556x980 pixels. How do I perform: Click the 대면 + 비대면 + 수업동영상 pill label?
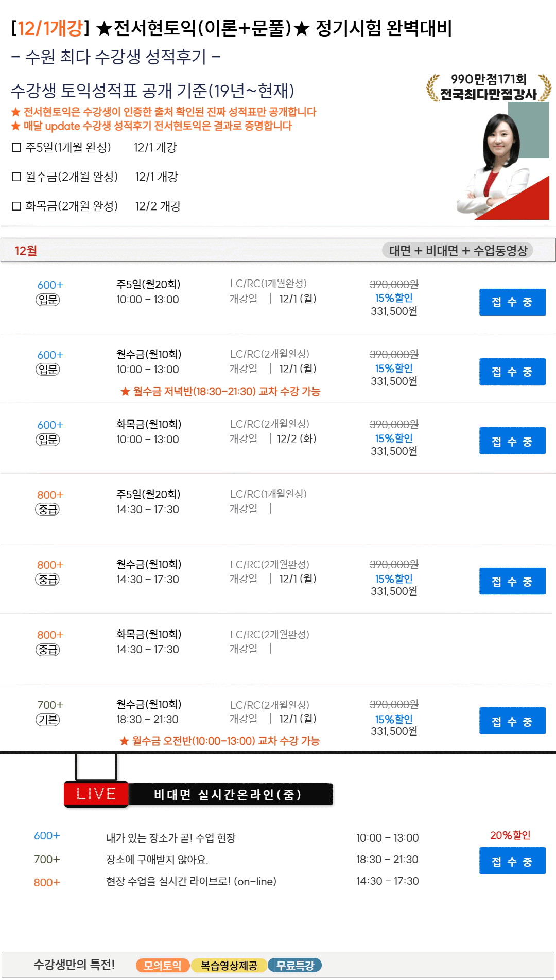click(x=457, y=251)
